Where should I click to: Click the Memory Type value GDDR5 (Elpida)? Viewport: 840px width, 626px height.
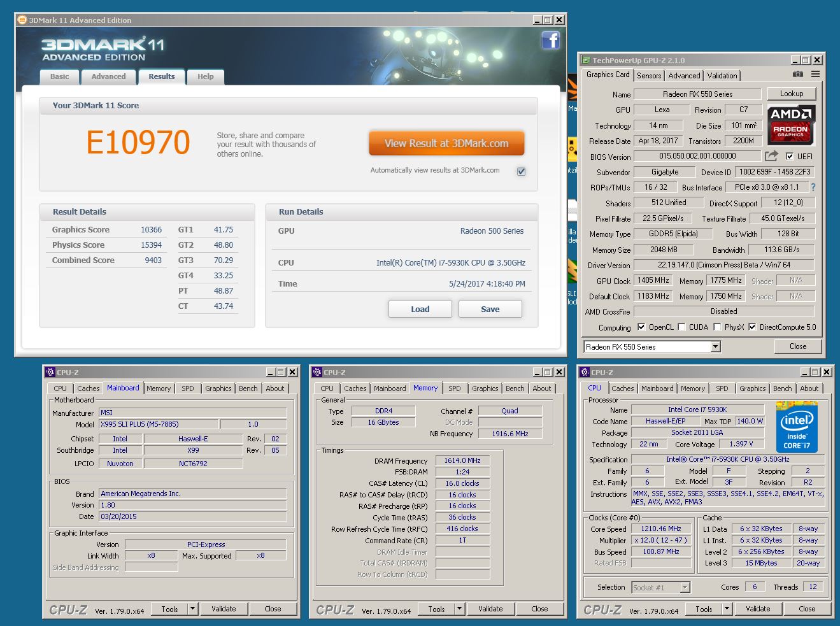tap(673, 234)
